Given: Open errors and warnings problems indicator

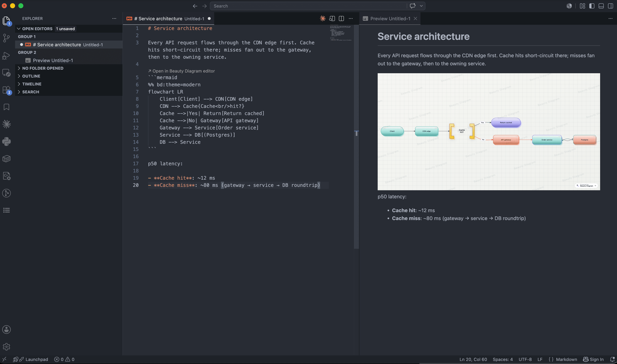Looking at the screenshot, I should point(64,359).
